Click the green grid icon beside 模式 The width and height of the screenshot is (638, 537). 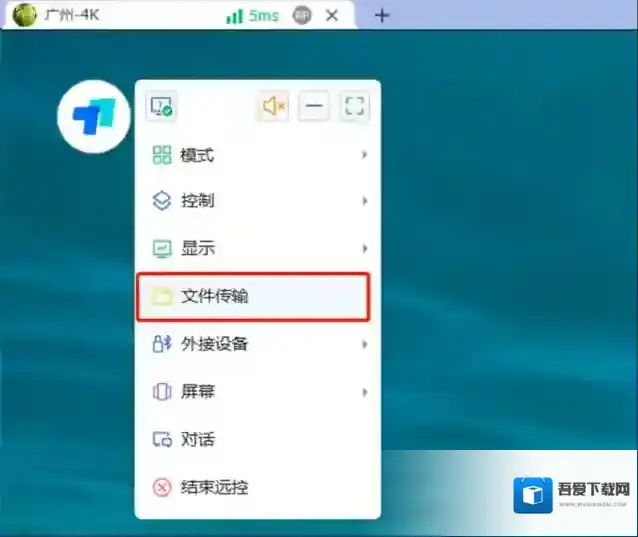coord(162,155)
